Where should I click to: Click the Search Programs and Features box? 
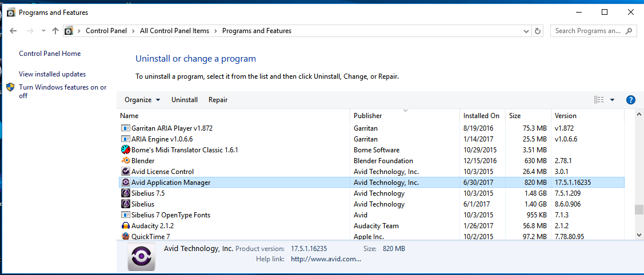click(x=589, y=31)
